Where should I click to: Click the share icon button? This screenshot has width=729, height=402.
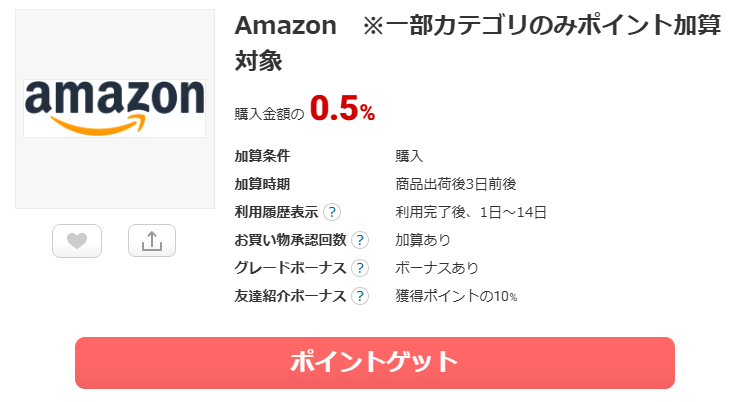pos(152,240)
